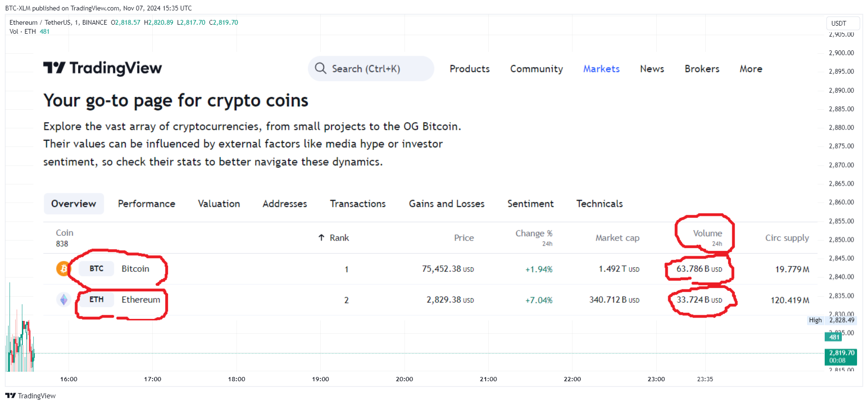Switch to the Technicals tab
868x405 pixels.
[x=600, y=204]
